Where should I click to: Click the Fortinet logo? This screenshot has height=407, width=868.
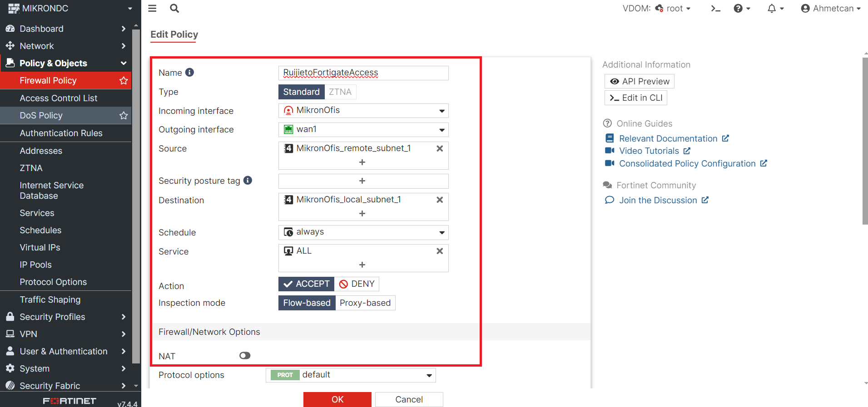[x=69, y=401]
